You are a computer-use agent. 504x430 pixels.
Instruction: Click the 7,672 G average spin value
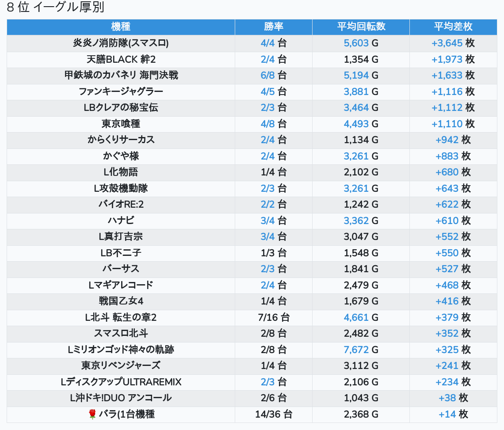[x=361, y=350]
